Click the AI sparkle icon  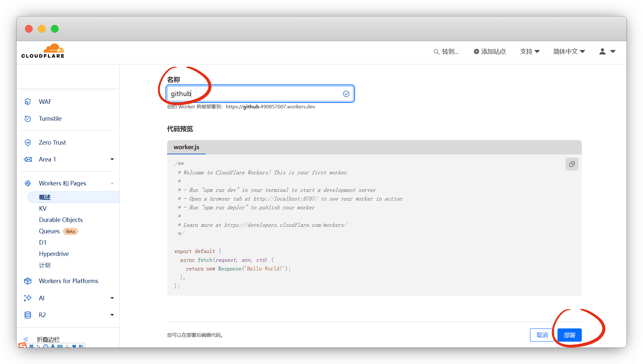coord(28,298)
